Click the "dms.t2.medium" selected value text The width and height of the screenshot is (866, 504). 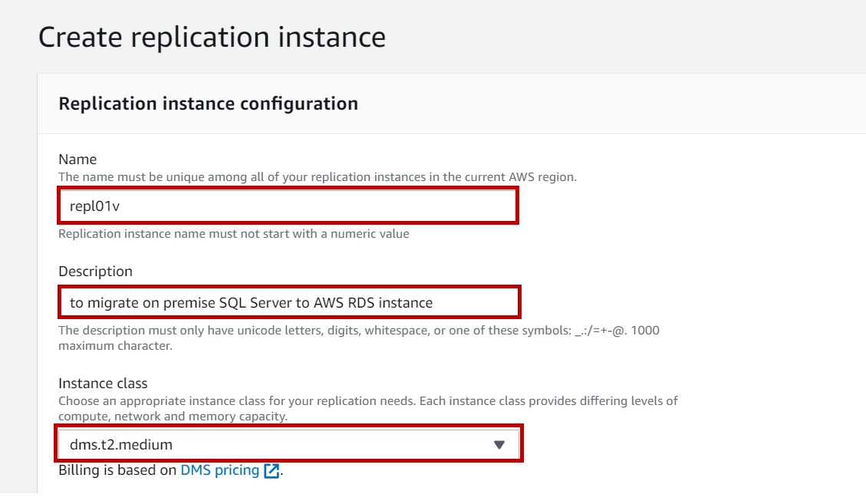click(121, 444)
